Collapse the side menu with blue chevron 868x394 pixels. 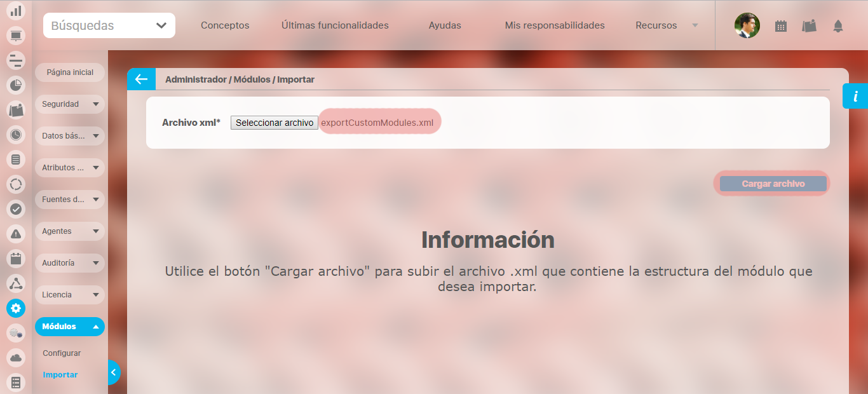(x=113, y=372)
